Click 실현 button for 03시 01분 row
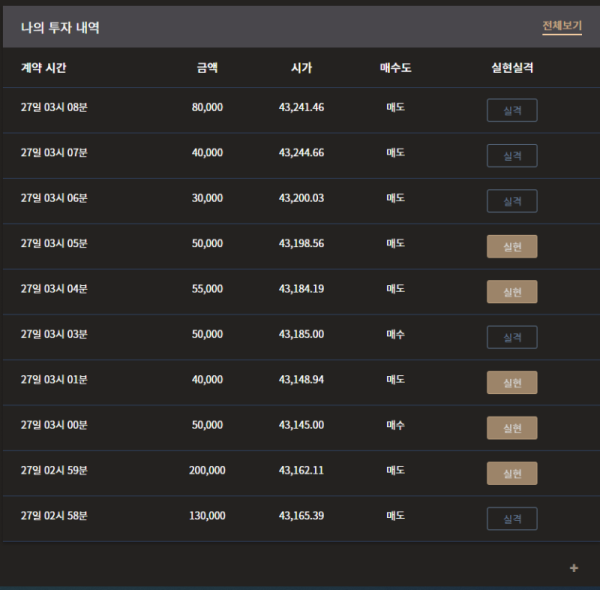 [512, 383]
